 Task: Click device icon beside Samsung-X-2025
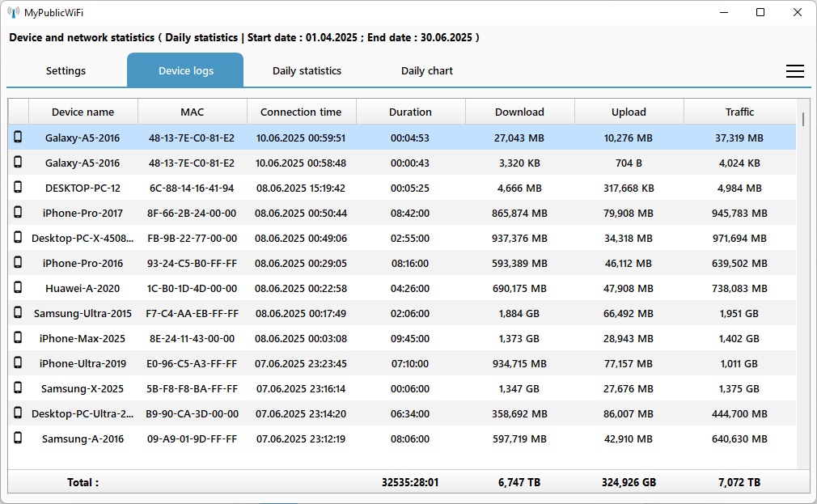(18, 388)
